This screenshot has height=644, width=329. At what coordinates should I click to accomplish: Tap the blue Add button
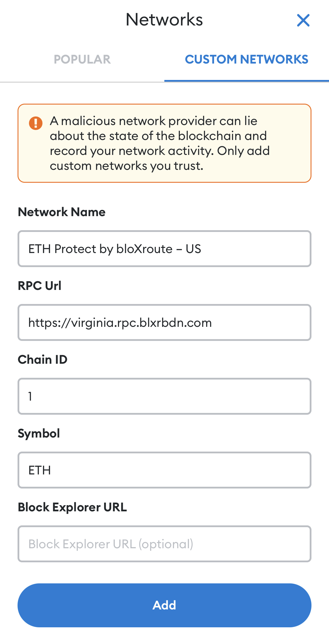pos(164,605)
